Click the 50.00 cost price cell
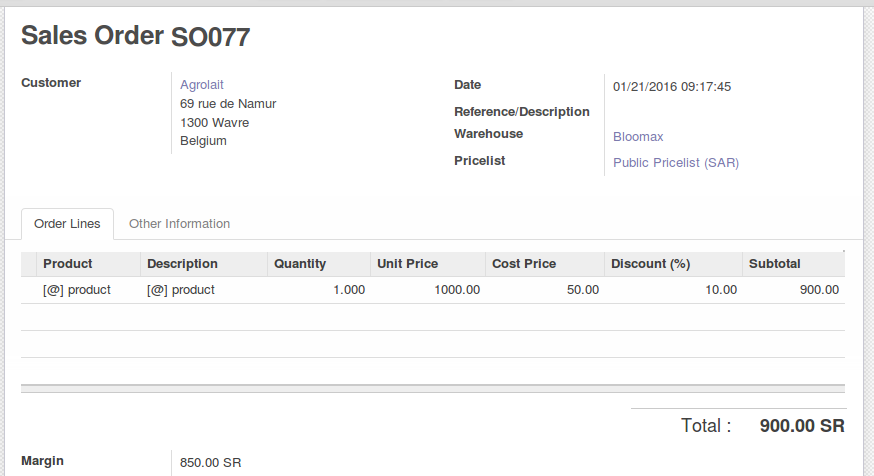The image size is (874, 476). [x=545, y=290]
